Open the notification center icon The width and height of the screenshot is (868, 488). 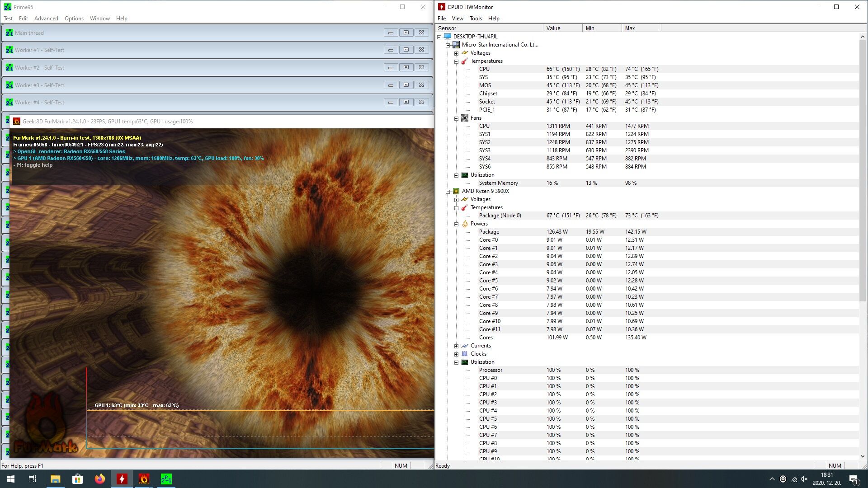pos(854,479)
